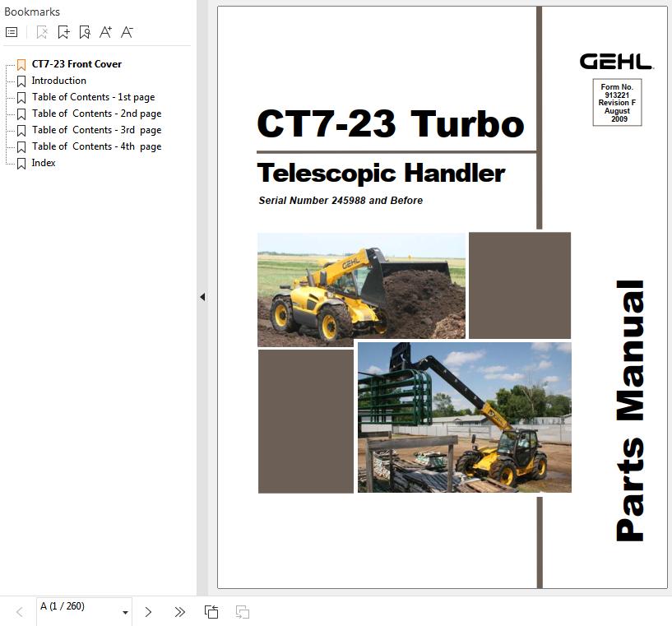Open the CT7-23 Front Cover bookmark
Viewport: 672px width, 626px height.
click(x=76, y=64)
